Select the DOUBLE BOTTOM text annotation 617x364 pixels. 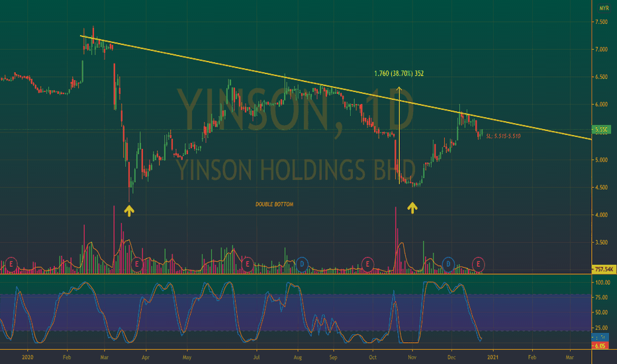[274, 205]
